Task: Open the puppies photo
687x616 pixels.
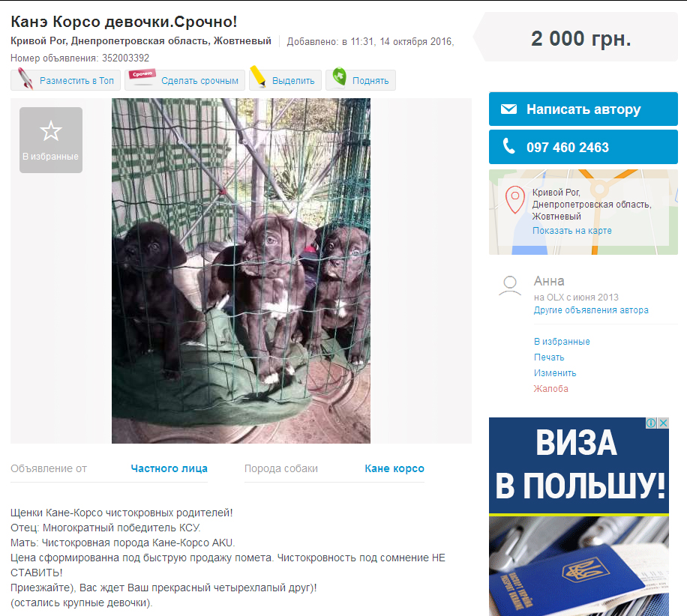Action: pos(241,271)
